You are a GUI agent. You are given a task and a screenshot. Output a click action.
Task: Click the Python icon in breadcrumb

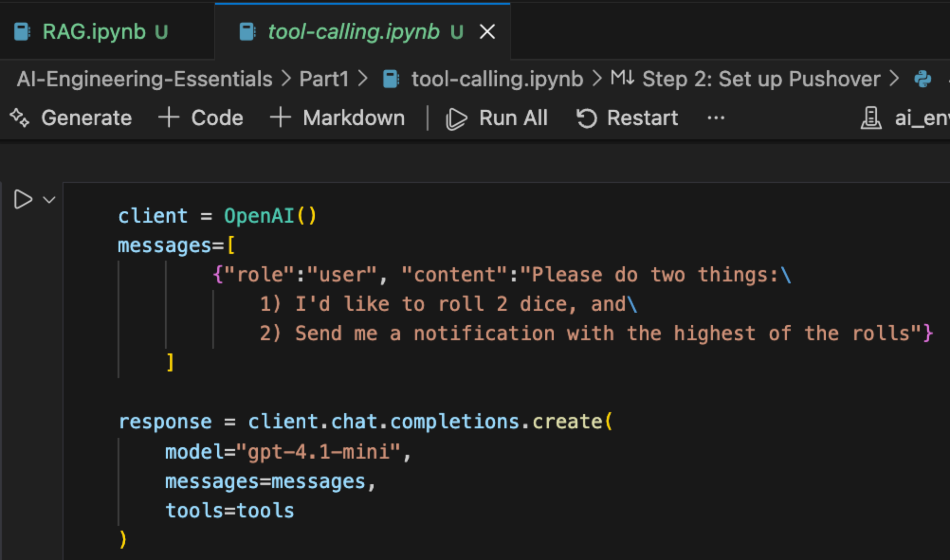[923, 79]
